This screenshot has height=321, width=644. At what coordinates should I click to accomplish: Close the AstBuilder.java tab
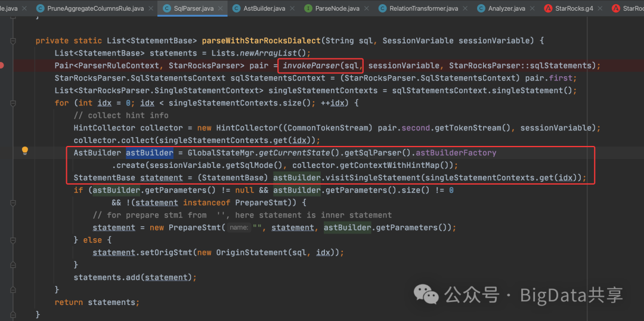292,8
